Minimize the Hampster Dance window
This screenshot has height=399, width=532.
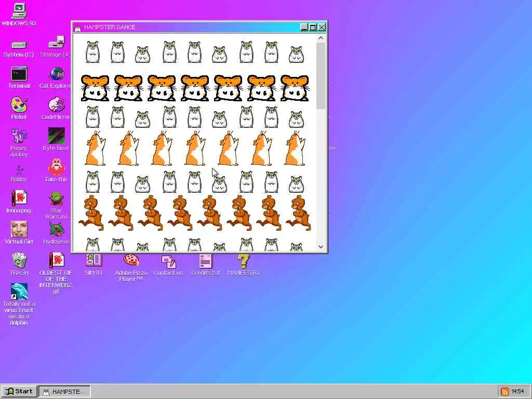[304, 28]
